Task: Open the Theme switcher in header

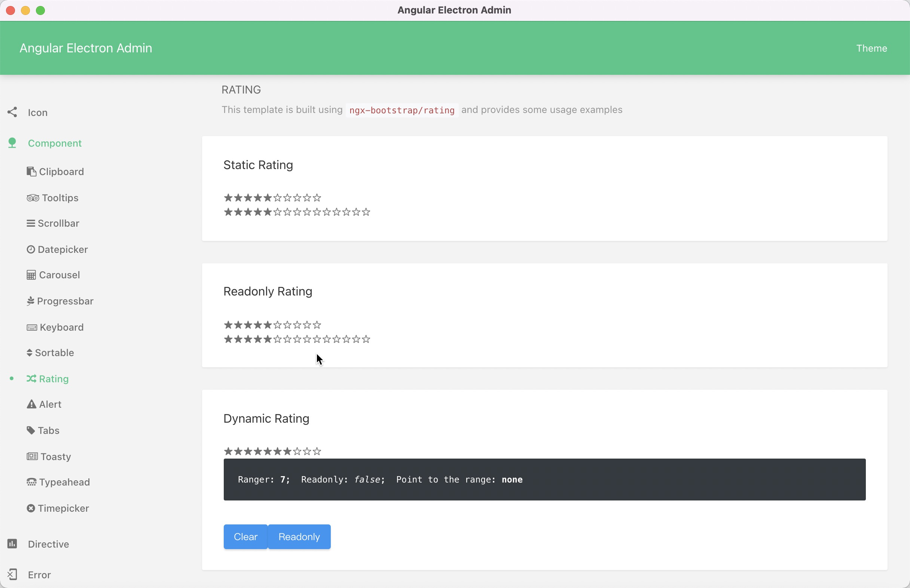Action: 871,48
